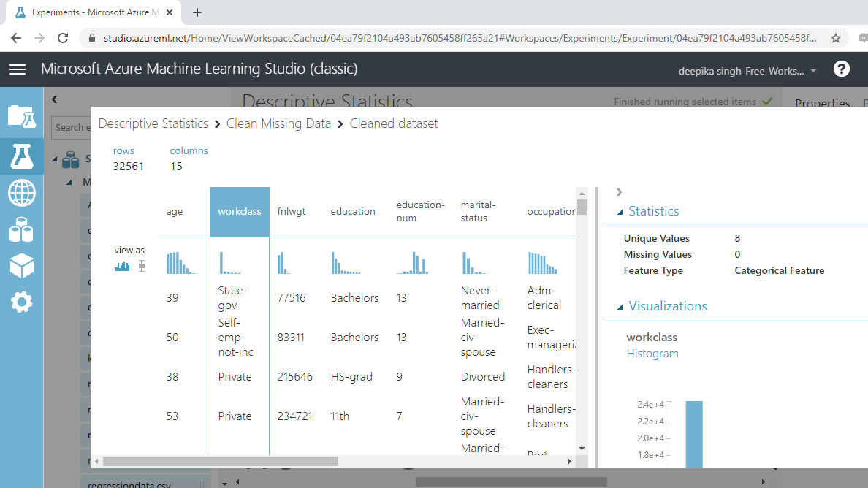Image resolution: width=868 pixels, height=488 pixels.
Task: Click the workclass histogram thumbnail
Action: point(230,263)
